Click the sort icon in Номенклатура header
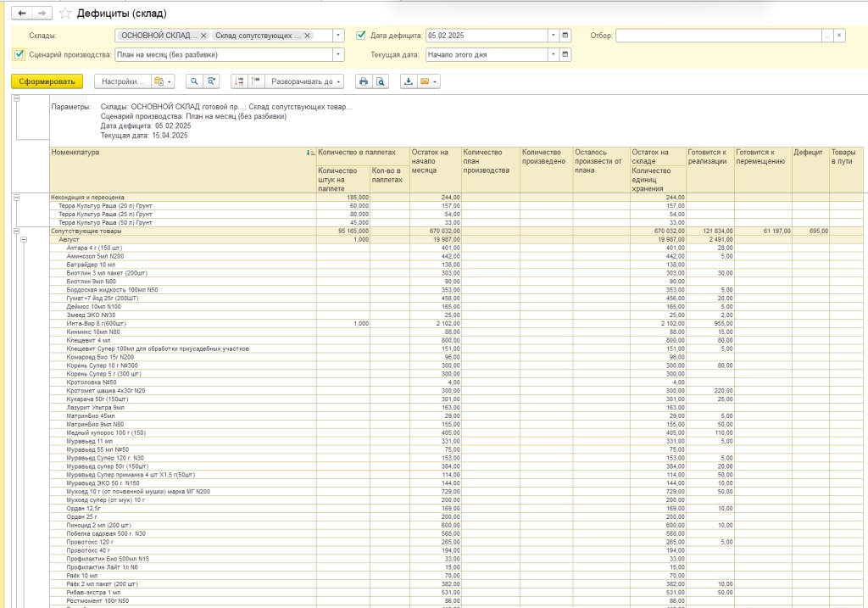Screen dimensions: 868x608 tap(310, 153)
